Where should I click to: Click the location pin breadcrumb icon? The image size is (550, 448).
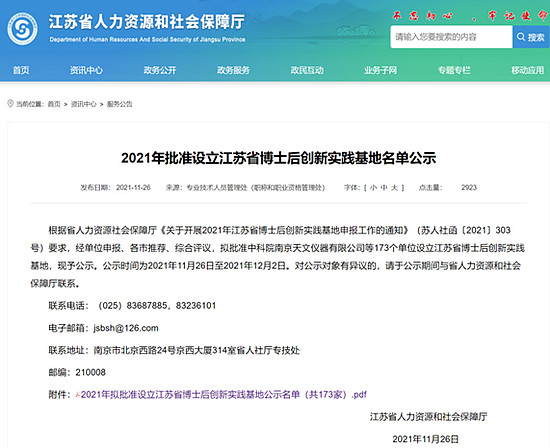click(11, 103)
